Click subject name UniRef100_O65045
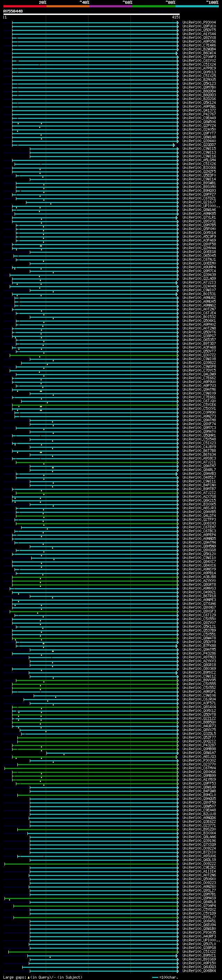 (x=199, y=256)
